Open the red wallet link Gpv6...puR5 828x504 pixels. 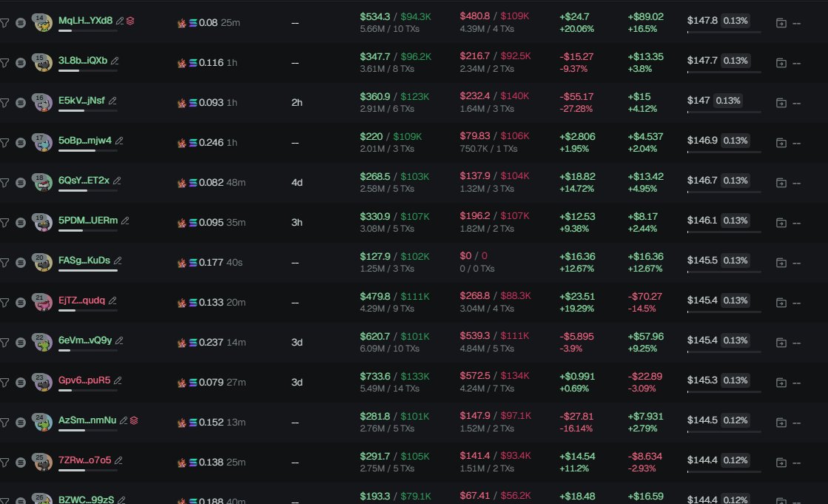(84, 380)
